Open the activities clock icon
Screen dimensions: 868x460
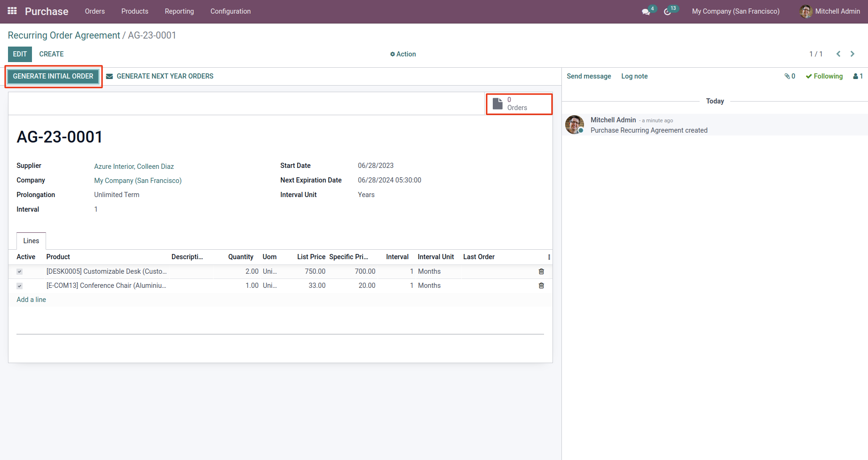[667, 12]
